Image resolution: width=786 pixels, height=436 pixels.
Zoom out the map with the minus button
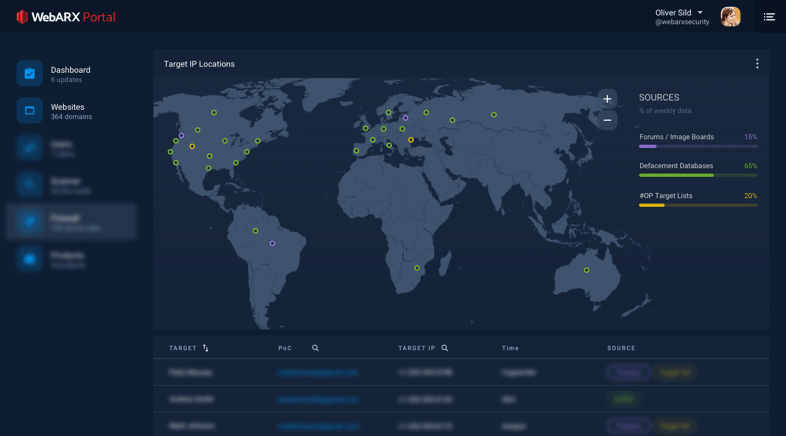coord(607,120)
